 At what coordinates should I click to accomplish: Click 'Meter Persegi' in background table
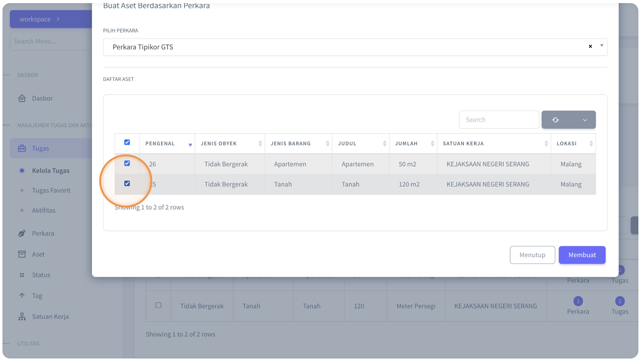click(416, 306)
